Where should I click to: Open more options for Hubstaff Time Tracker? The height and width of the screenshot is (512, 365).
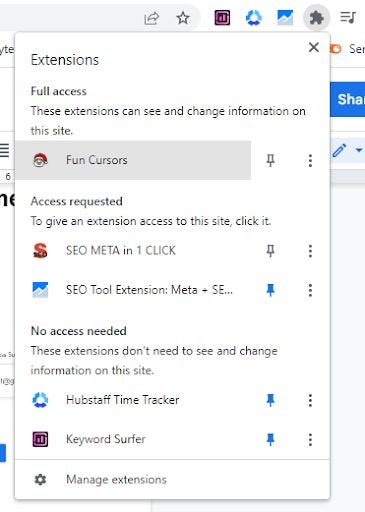(x=310, y=400)
